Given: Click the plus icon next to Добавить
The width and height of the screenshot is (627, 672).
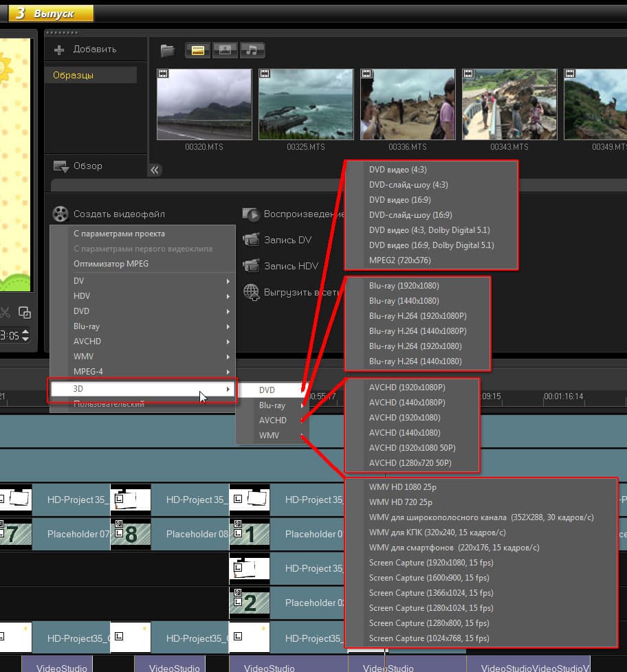Looking at the screenshot, I should pyautogui.click(x=59, y=49).
